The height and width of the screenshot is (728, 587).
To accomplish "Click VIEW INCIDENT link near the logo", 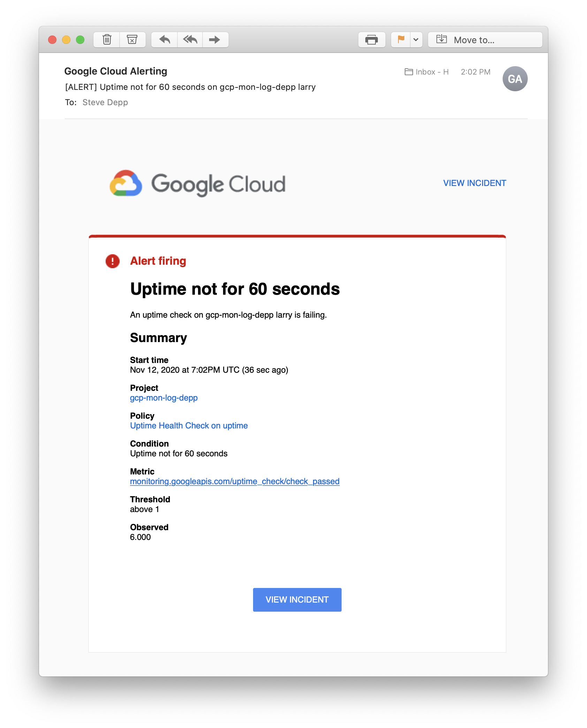I will [474, 183].
